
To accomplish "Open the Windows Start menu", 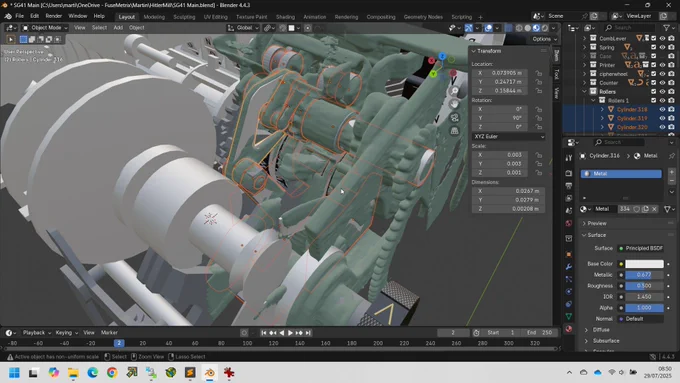I will click(14, 373).
